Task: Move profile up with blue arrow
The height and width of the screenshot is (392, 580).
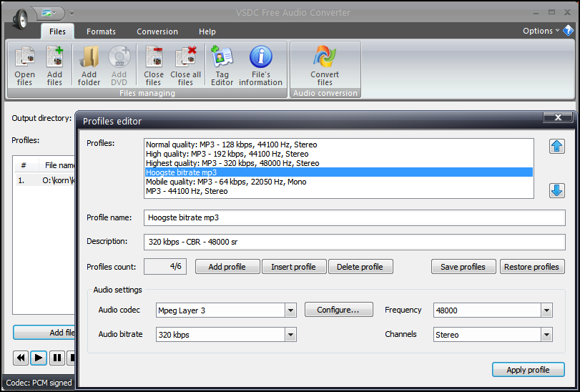Action: [x=556, y=147]
